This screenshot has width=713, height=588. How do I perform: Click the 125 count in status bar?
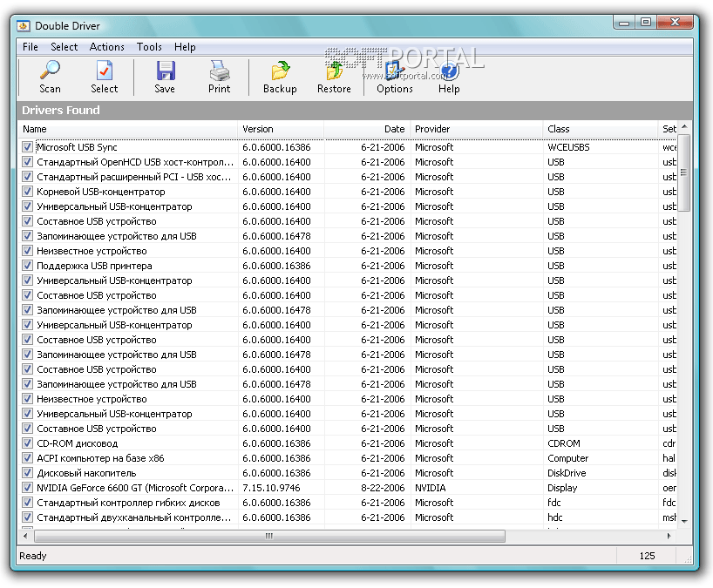647,556
